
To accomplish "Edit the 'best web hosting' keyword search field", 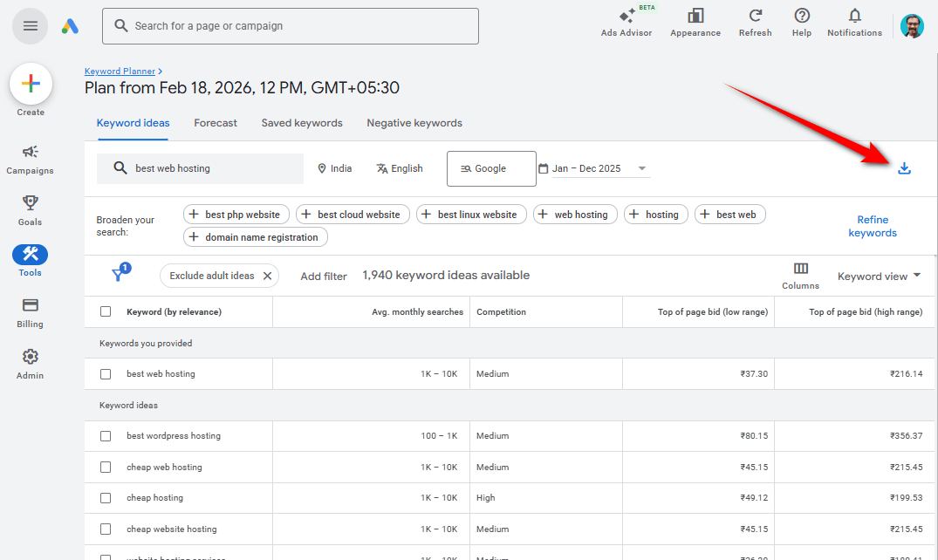I will click(200, 168).
